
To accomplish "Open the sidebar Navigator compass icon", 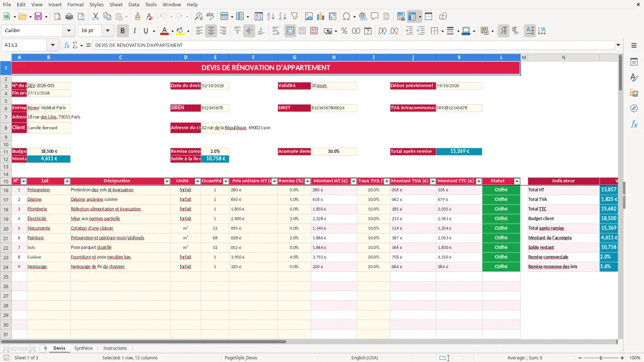I will [634, 108].
